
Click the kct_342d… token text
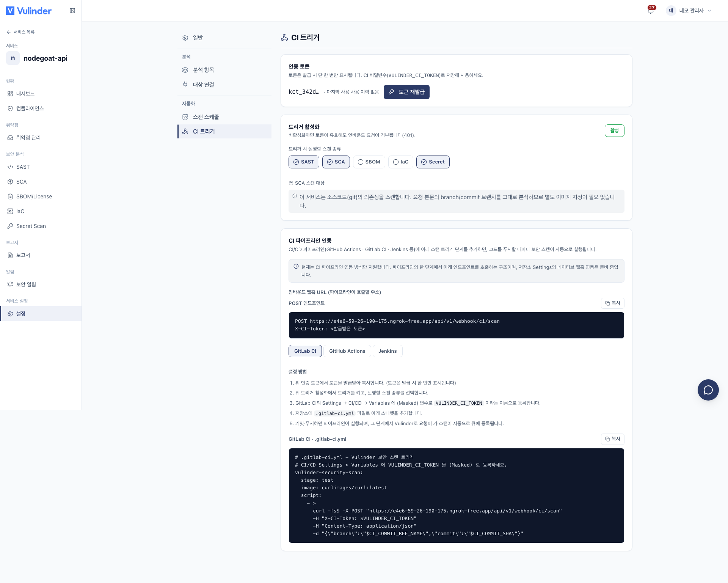tap(304, 92)
